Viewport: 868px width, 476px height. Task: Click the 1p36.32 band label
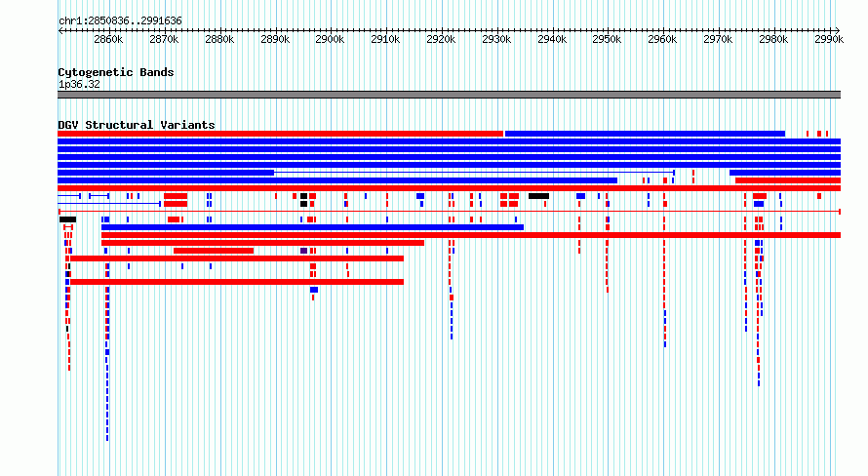[79, 85]
